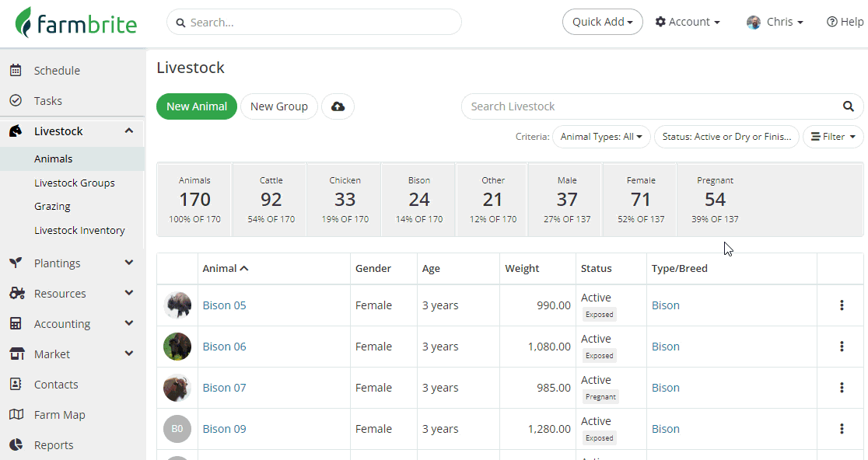
Task: Click the Chicken 33 summary card
Action: point(345,200)
